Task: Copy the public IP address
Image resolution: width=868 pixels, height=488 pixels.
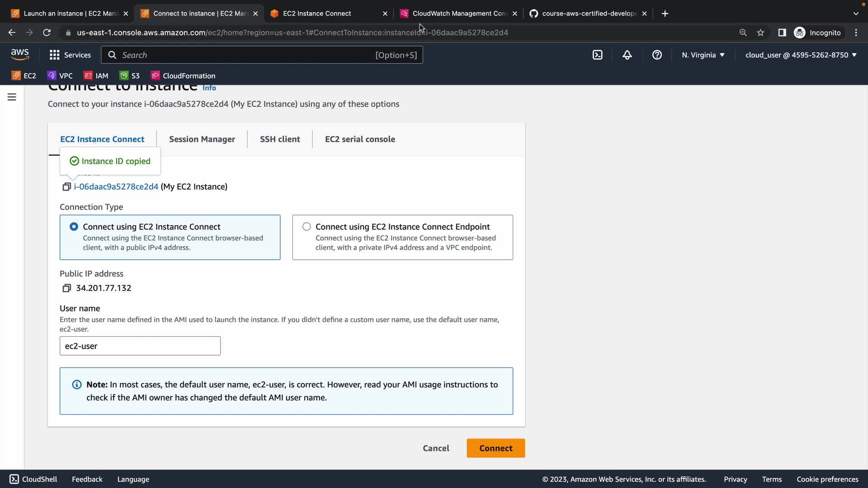Action: pyautogui.click(x=66, y=288)
